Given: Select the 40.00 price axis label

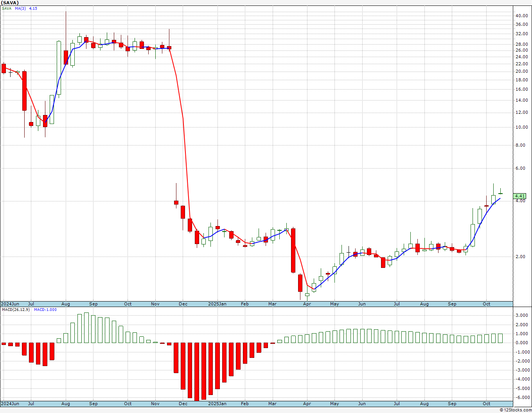Looking at the screenshot, I should [x=521, y=16].
